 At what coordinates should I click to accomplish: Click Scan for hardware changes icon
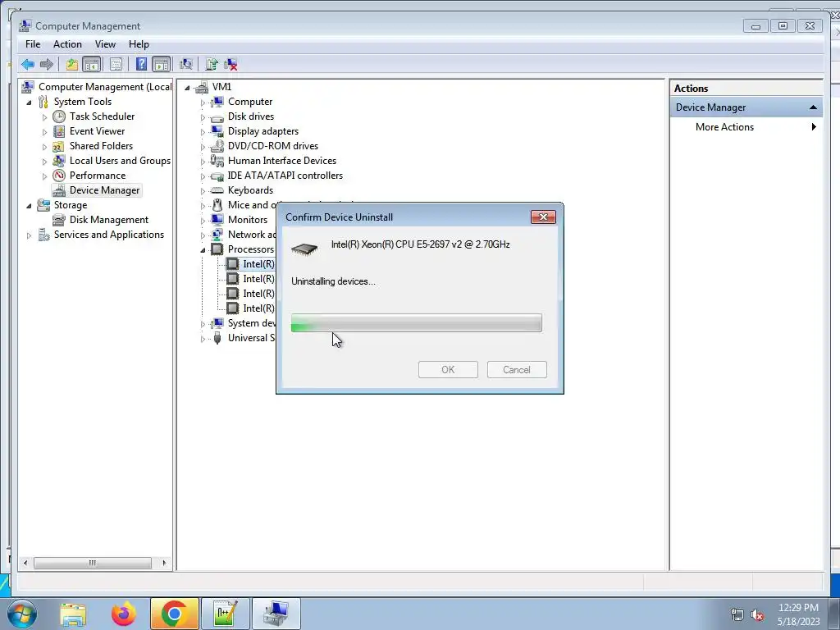pos(186,64)
